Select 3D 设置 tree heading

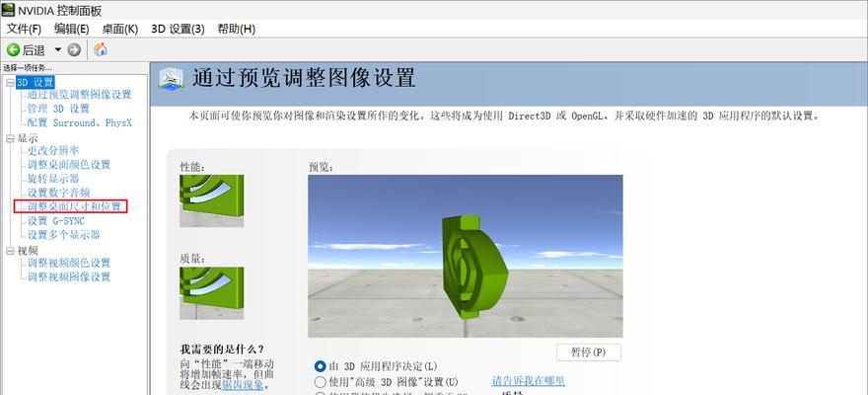pos(36,83)
